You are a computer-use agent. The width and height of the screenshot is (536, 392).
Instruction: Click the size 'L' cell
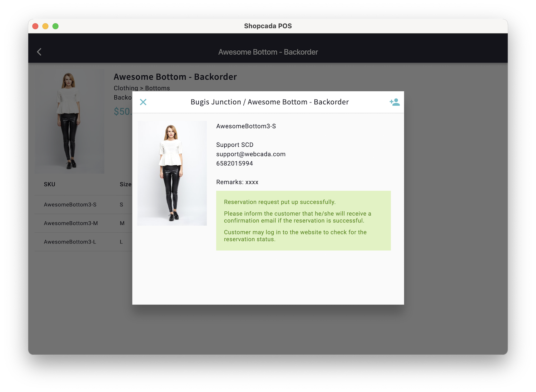point(121,242)
